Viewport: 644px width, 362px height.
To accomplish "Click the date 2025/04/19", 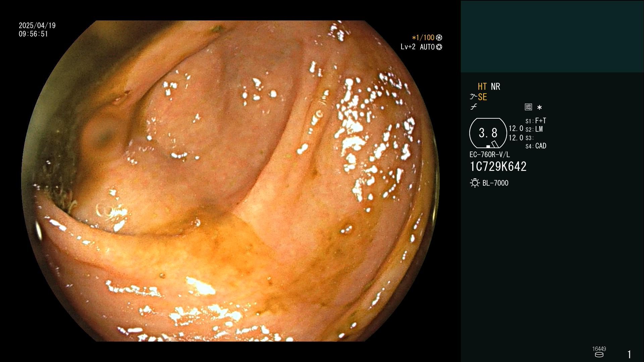I will 37,25.
